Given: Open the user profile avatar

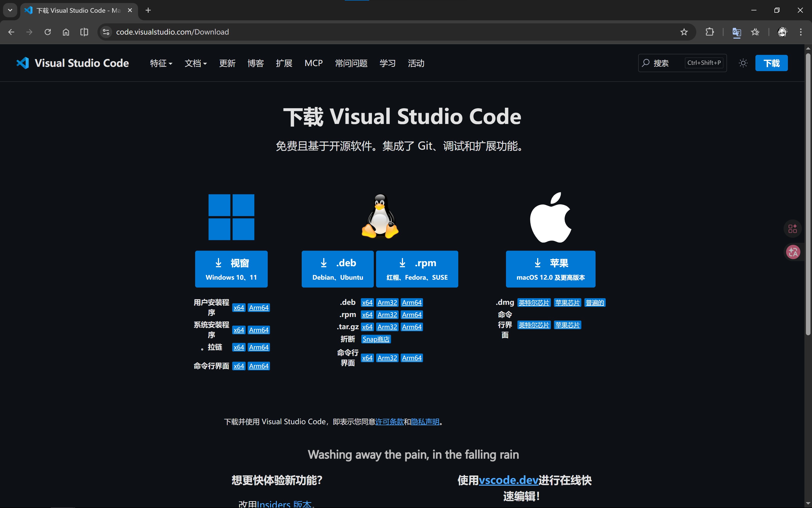Looking at the screenshot, I should coord(783,32).
